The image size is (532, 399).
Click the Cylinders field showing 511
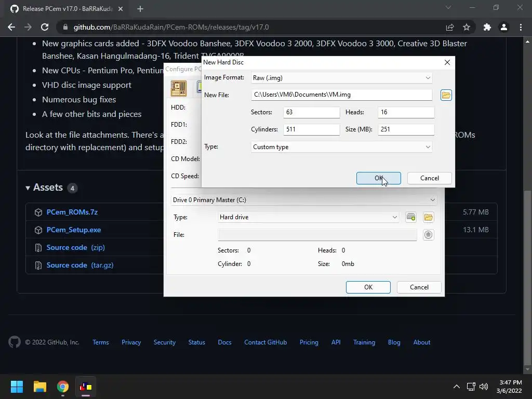(x=312, y=129)
